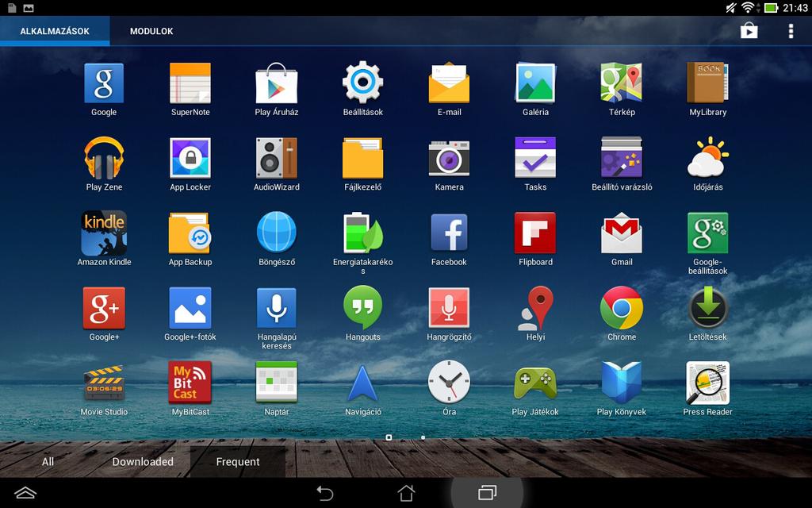Open the E-mail app
812x508 pixels.
pos(449,83)
